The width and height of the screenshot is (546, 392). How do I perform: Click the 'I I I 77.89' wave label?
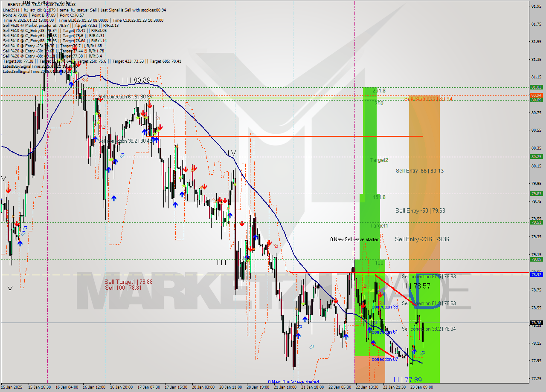coord(408,380)
